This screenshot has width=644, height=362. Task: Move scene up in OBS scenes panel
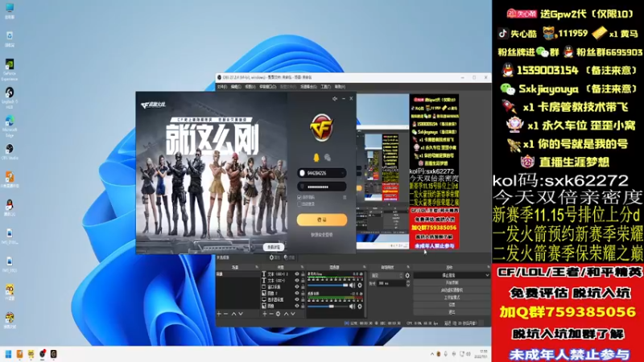click(x=233, y=314)
